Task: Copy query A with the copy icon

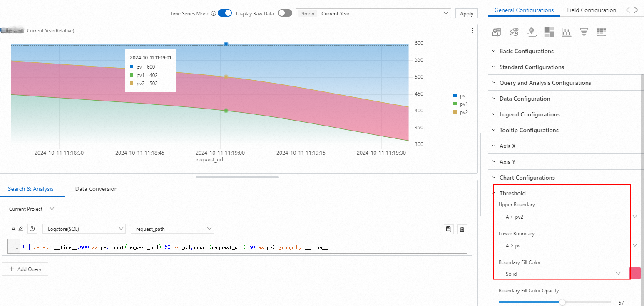Action: [x=448, y=229]
